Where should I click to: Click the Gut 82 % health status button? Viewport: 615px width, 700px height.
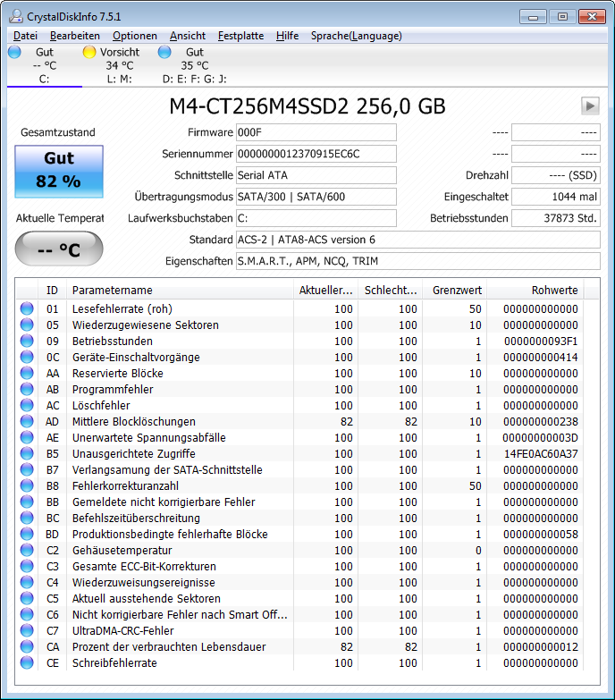(x=59, y=172)
